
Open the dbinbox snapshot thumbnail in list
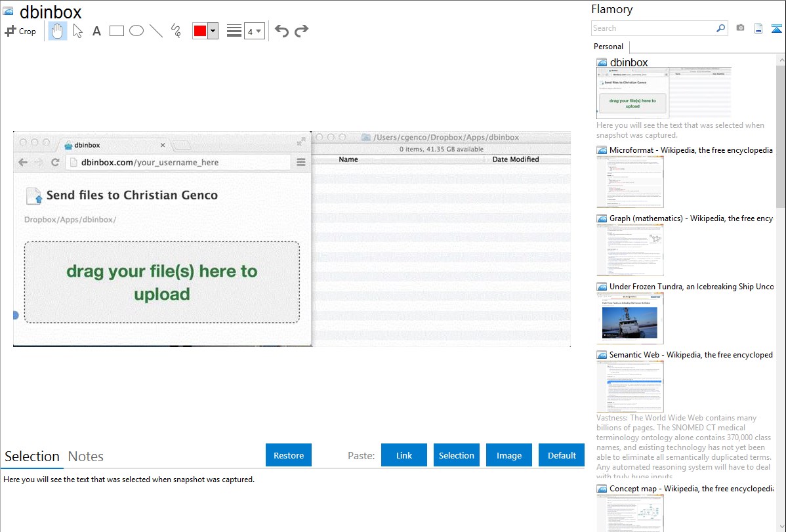click(x=664, y=93)
